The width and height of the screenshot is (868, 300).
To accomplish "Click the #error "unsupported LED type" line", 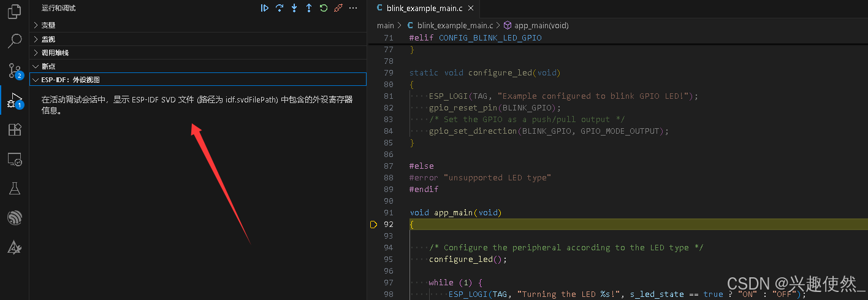I will [x=481, y=178].
